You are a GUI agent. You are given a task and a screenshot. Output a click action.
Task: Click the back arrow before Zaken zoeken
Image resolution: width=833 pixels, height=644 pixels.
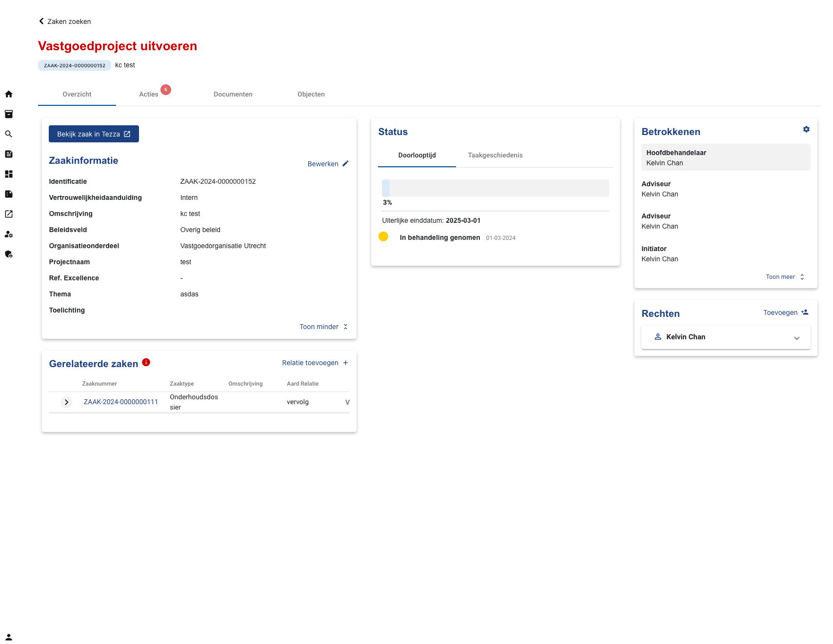click(41, 21)
